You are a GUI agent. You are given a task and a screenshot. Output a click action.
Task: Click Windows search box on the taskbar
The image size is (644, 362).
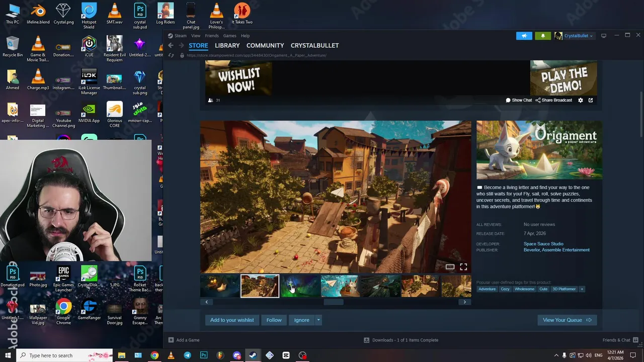pos(64,355)
